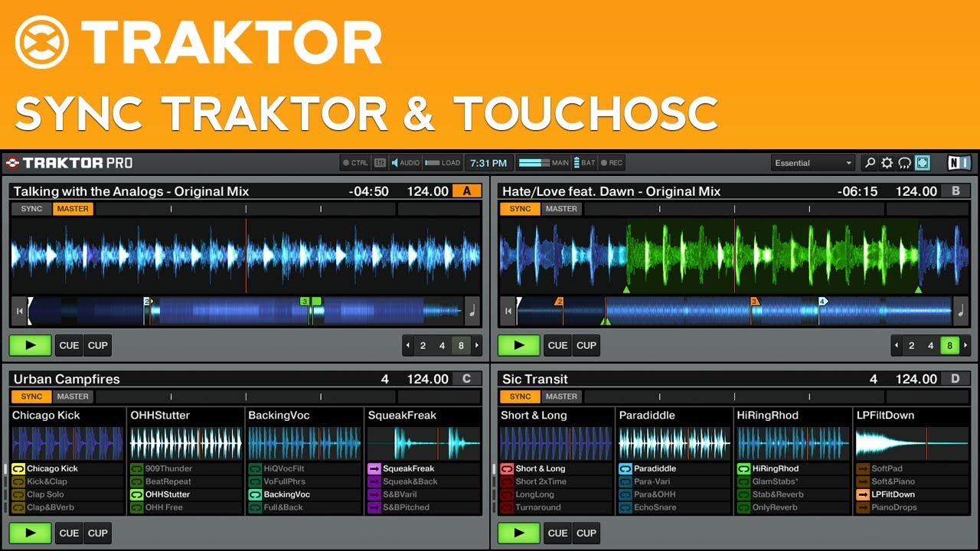
Task: Click the Paradiddle sample loop icon
Action: (626, 468)
